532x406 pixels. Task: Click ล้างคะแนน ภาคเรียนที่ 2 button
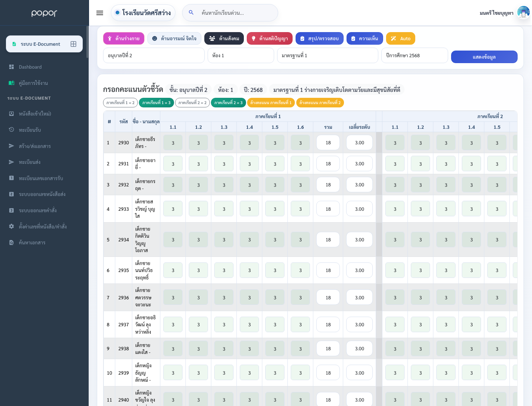pyautogui.click(x=320, y=103)
